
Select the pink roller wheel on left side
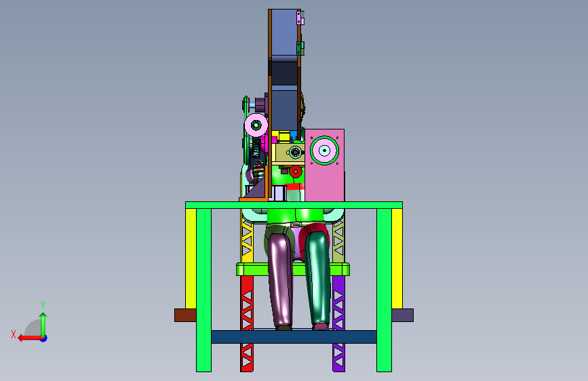pos(256,125)
